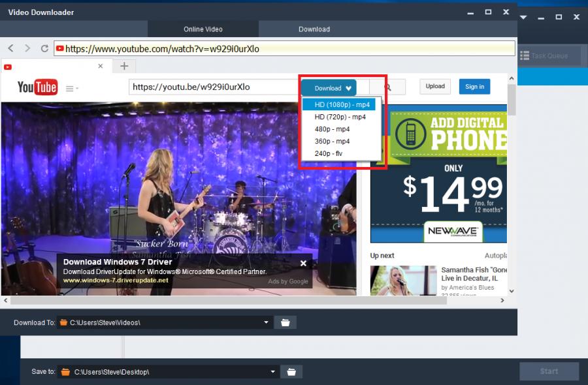
Task: Close the Windows 7 Driver ad overlay
Action: point(303,263)
